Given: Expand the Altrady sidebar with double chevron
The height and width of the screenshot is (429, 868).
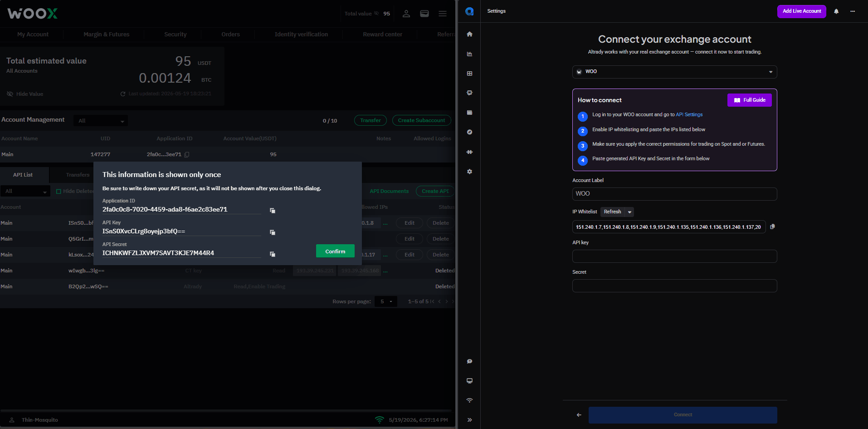Looking at the screenshot, I should coord(469,420).
